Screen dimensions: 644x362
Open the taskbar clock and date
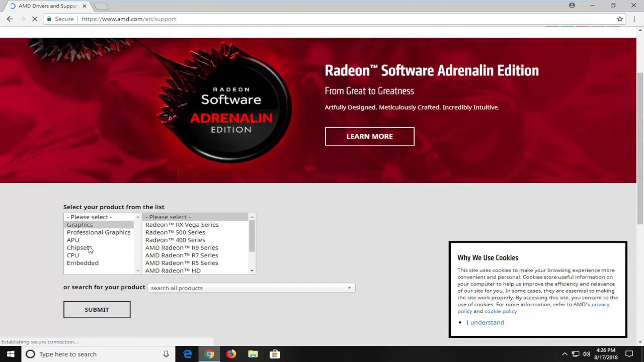coord(606,354)
